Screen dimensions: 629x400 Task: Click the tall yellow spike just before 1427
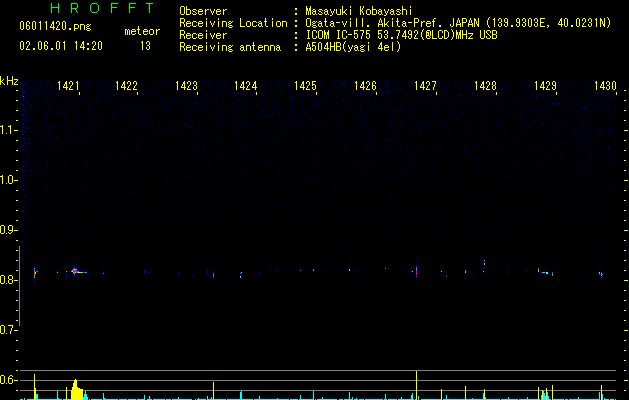click(416, 385)
